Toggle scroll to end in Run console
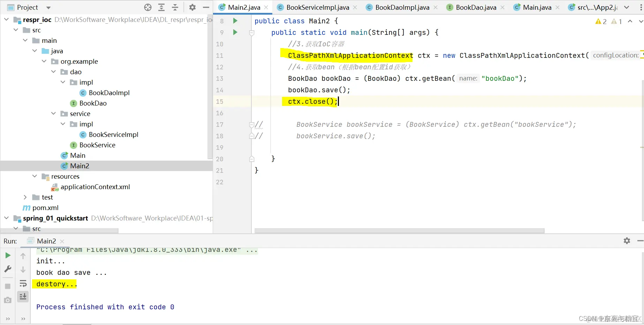The image size is (644, 325). point(23,296)
